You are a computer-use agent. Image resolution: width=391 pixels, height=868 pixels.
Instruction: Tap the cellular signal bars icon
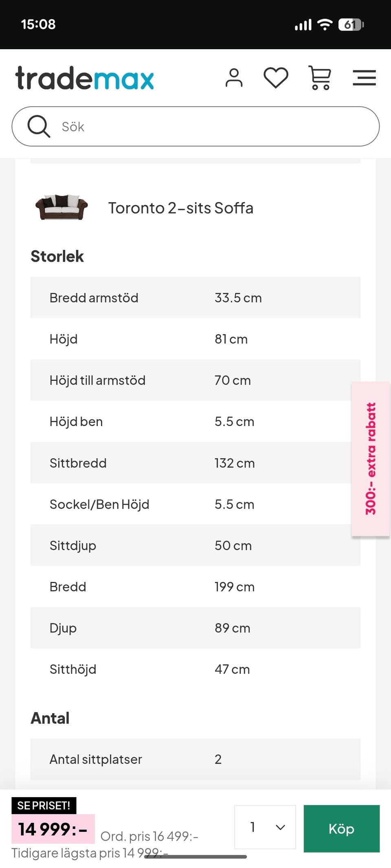(x=303, y=25)
